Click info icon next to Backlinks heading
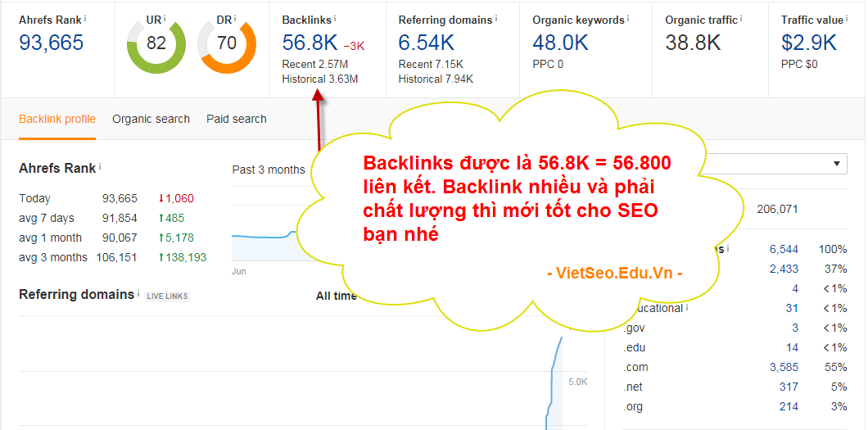Viewport: 868px width, 430px height. tap(335, 18)
